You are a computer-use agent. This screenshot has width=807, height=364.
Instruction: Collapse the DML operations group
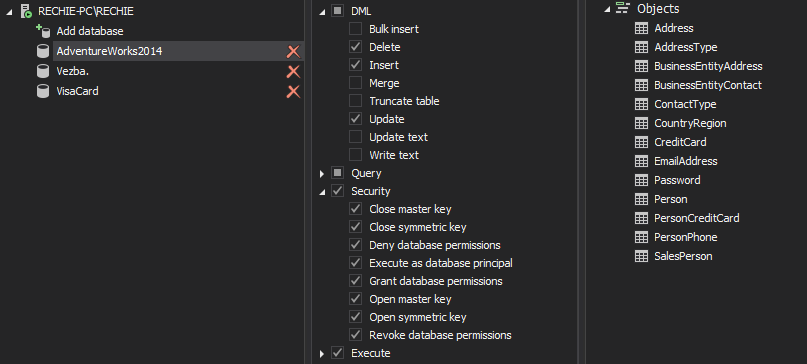coord(322,12)
